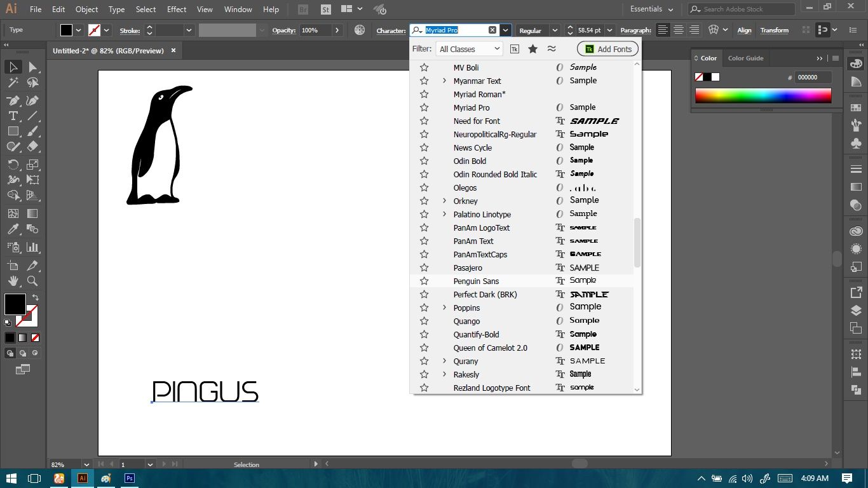The width and height of the screenshot is (868, 488).
Task: Select the Selection (arrow) tool
Action: tap(13, 67)
